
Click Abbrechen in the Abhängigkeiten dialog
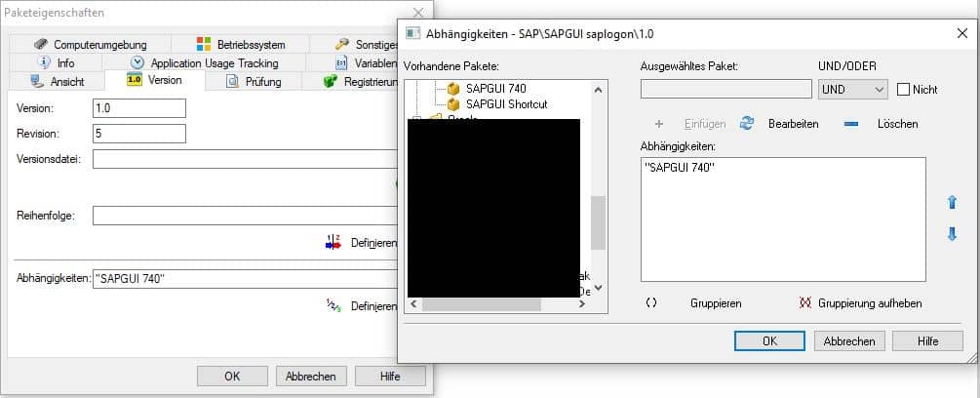point(848,341)
